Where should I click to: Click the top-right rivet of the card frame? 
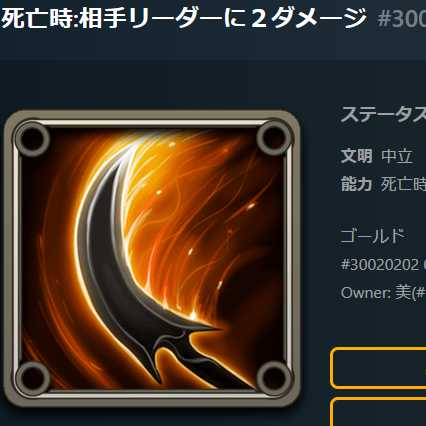coord(274,138)
